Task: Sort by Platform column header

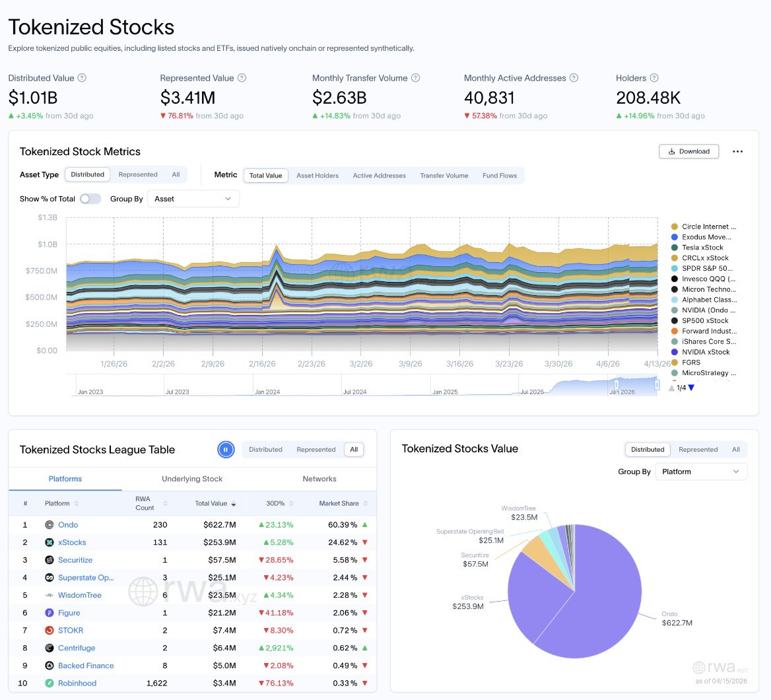Action: pyautogui.click(x=61, y=503)
